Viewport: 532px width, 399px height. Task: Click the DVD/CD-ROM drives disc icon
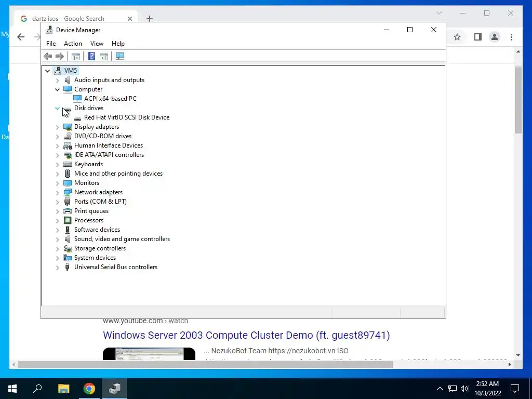[x=68, y=136]
